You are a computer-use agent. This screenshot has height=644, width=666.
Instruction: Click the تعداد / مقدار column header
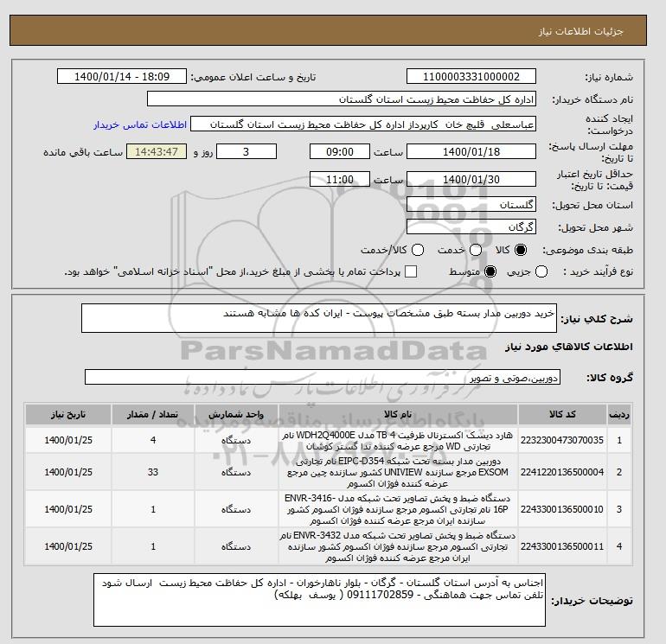pos(153,414)
